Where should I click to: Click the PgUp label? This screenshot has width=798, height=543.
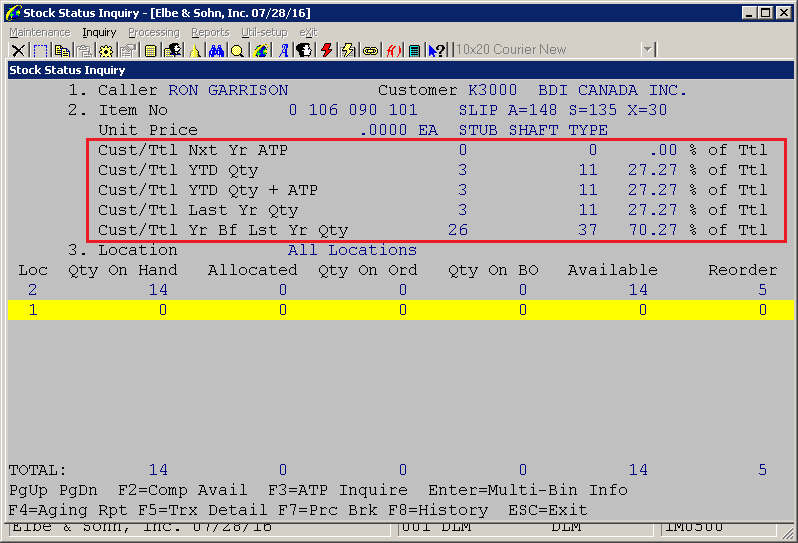click(28, 490)
